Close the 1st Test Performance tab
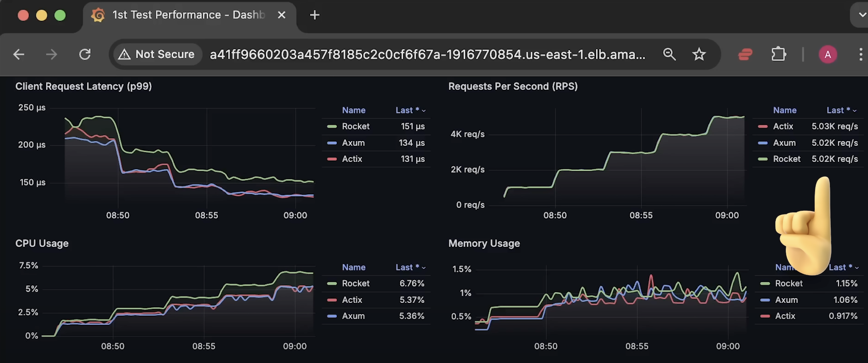The width and height of the screenshot is (868, 363). 282,15
